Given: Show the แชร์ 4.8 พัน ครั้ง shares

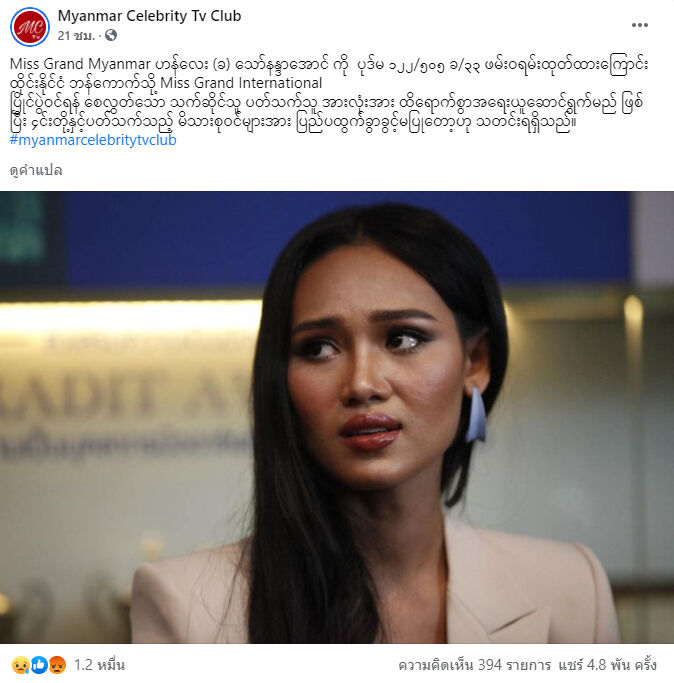Looking at the screenshot, I should point(608,665).
